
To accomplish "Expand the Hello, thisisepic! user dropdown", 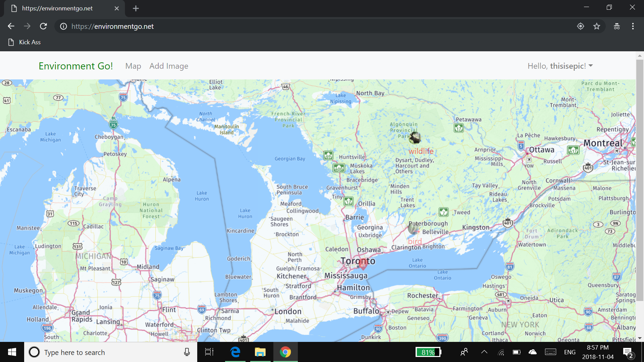I will [560, 66].
